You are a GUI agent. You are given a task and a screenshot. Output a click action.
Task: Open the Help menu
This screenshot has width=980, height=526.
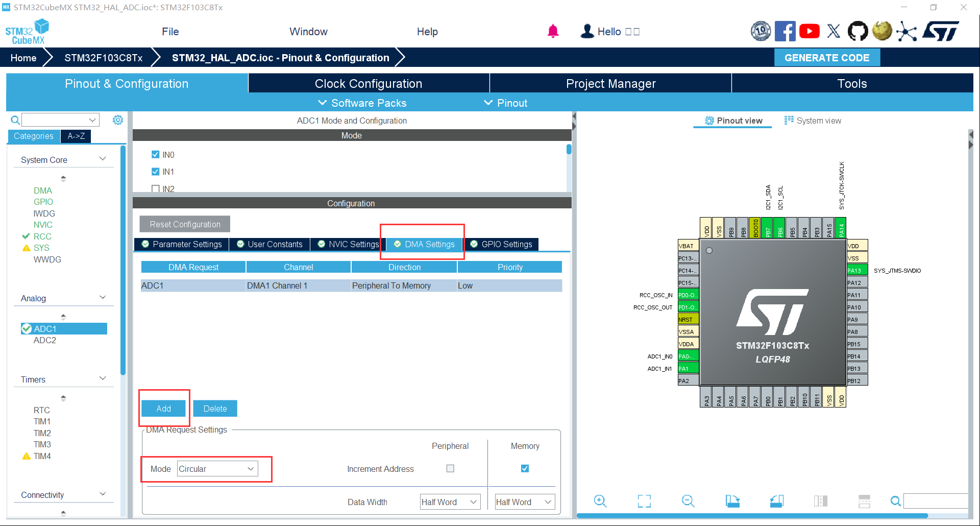pos(427,32)
